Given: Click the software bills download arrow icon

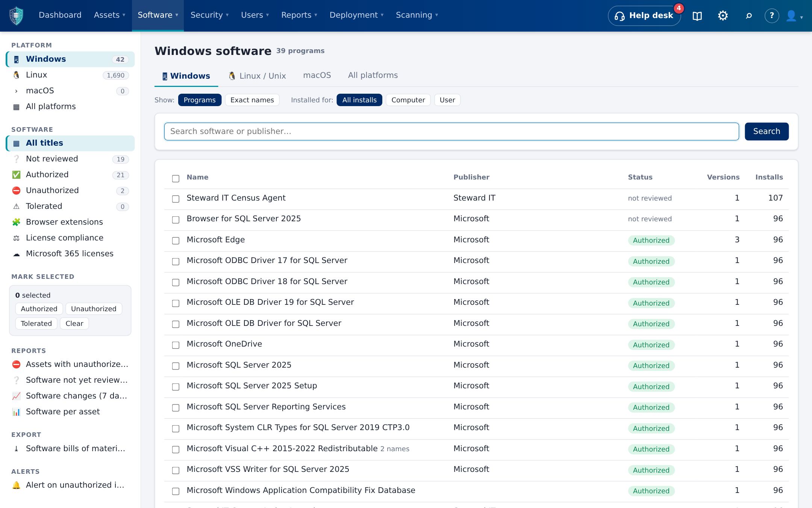Looking at the screenshot, I should 16,449.
